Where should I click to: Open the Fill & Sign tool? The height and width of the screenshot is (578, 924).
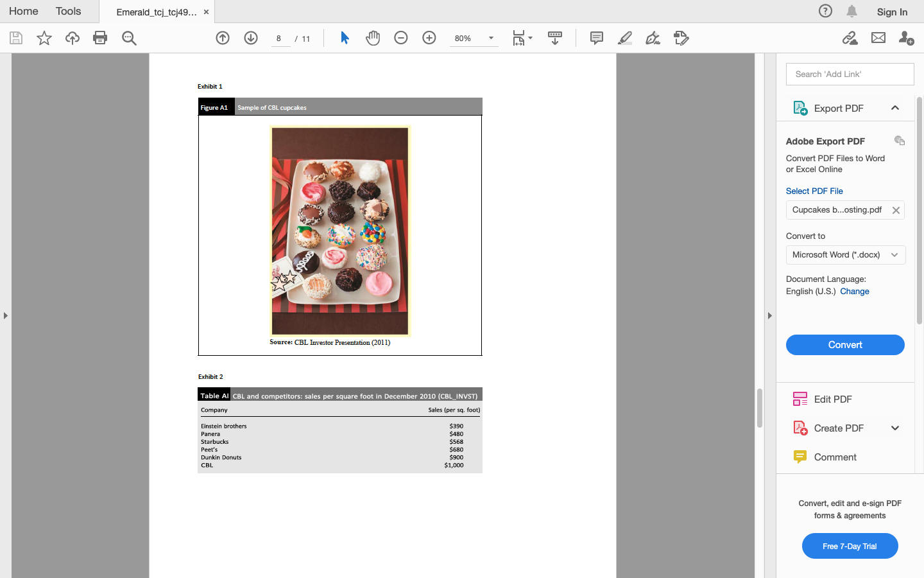681,38
